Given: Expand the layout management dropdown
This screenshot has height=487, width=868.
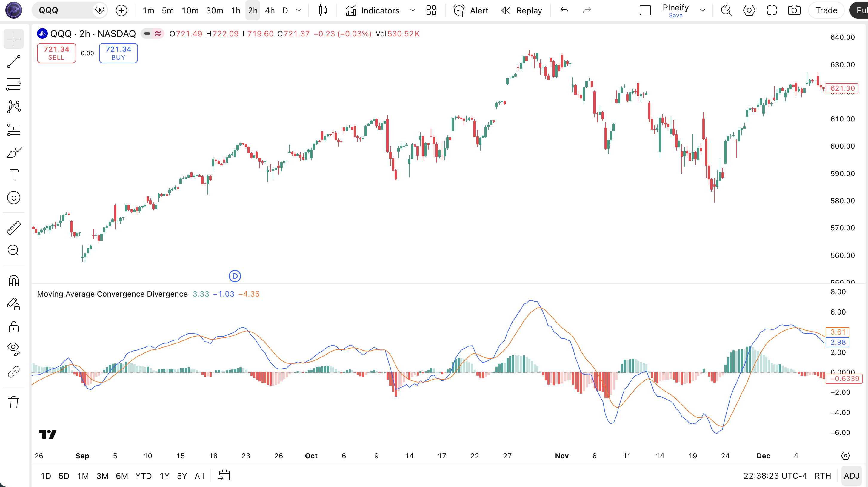Looking at the screenshot, I should click(x=703, y=10).
